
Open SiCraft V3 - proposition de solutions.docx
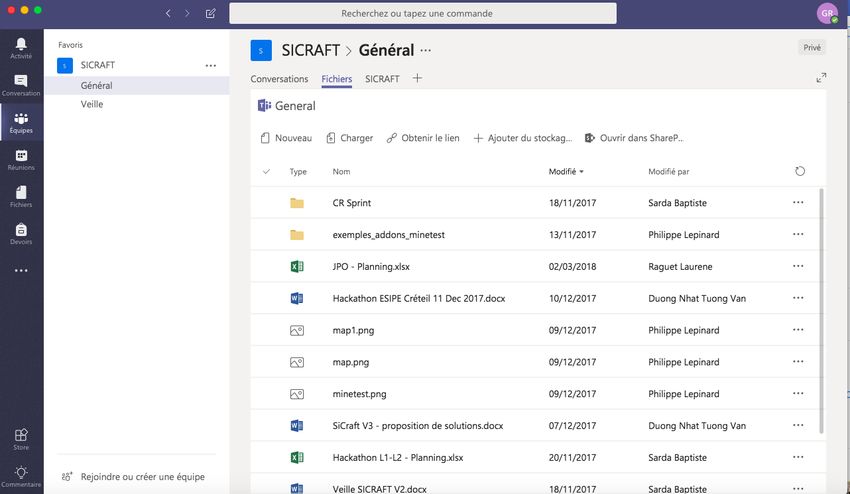click(x=417, y=426)
